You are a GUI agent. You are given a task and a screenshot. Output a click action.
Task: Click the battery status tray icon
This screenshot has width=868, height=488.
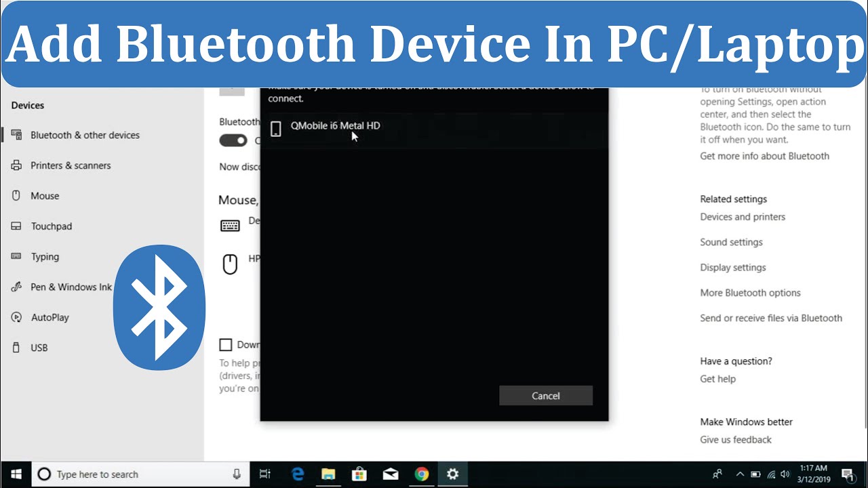tap(755, 474)
